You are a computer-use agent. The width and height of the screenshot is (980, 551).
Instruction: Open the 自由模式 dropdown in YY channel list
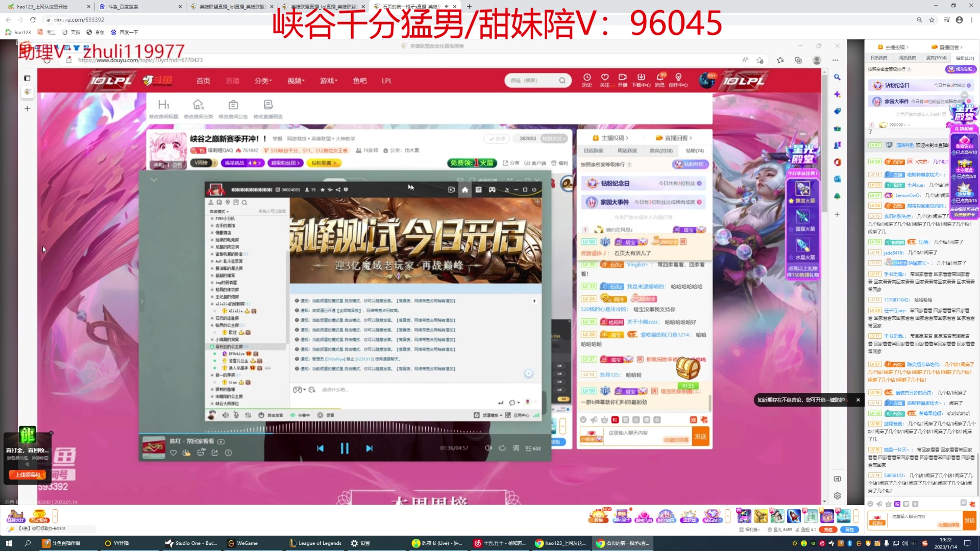[x=219, y=211]
